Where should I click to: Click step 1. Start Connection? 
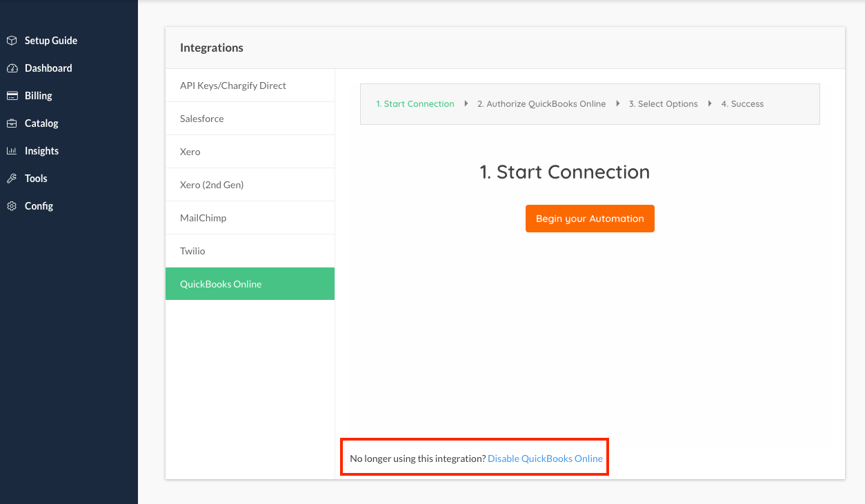coord(415,104)
